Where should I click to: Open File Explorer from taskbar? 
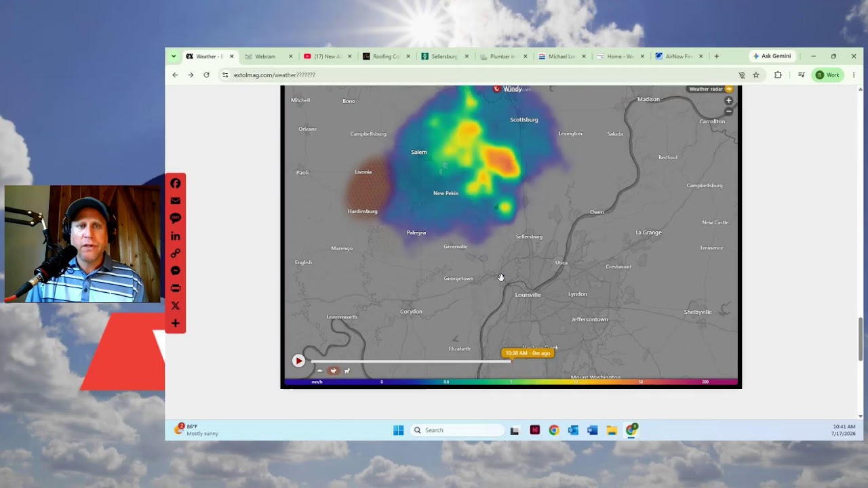[x=612, y=430]
